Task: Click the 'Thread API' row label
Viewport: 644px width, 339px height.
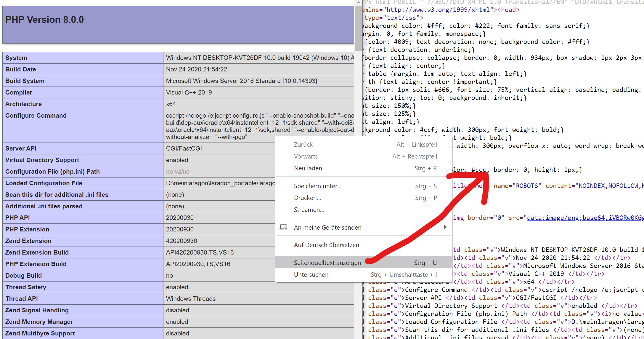Action: click(22, 299)
